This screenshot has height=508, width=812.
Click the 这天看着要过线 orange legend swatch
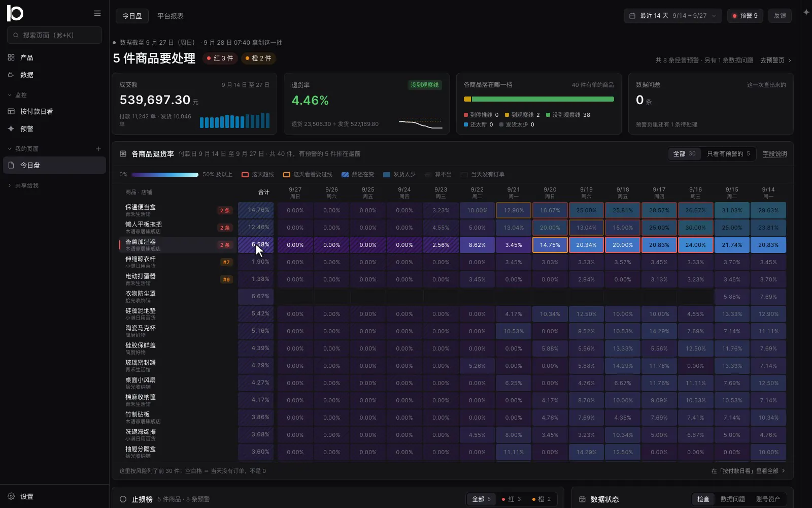tap(287, 174)
